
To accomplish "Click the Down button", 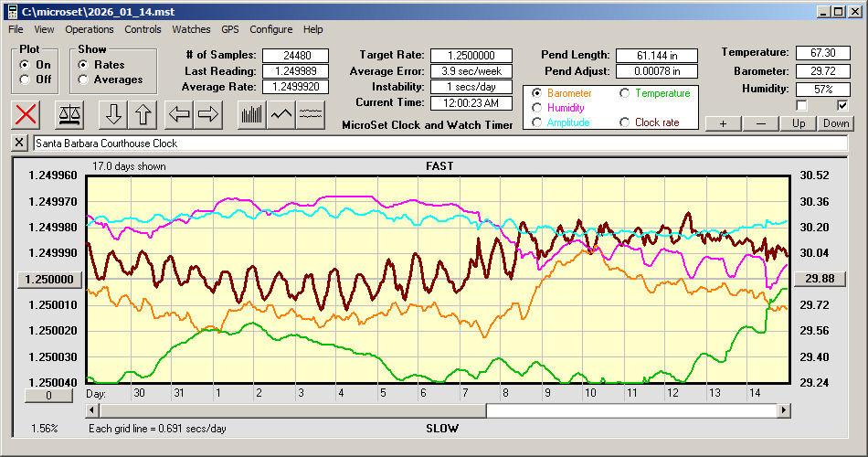I will pyautogui.click(x=836, y=123).
